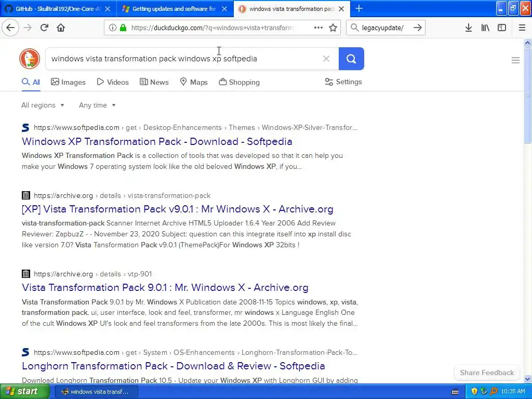The image size is (532, 399).
Task: Select the All search category
Action: click(x=31, y=82)
